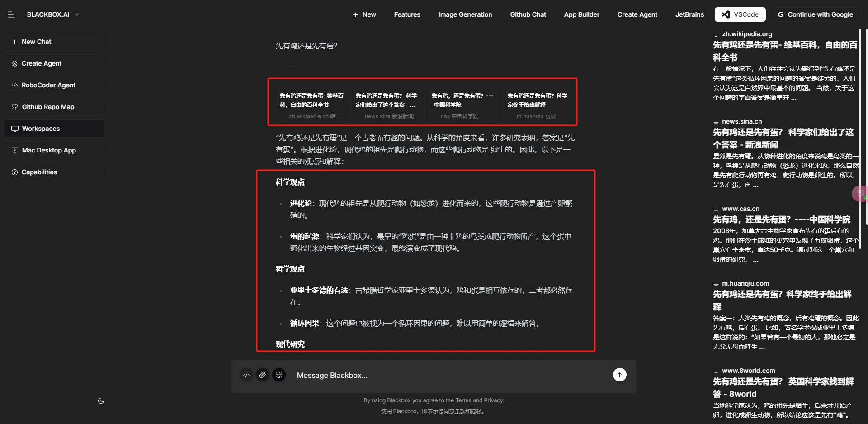This screenshot has height=424, width=868.
Task: Click the layers icon beside sidebar Create Agent
Action: 15,63
